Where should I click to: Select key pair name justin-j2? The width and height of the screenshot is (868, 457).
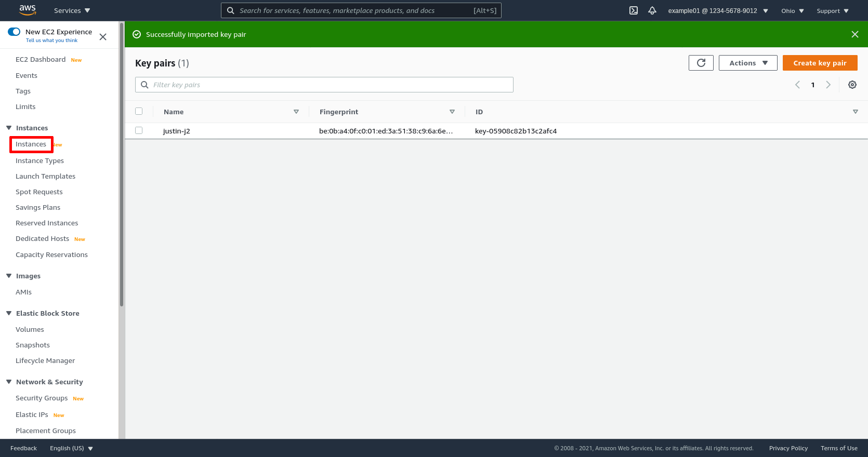176,131
